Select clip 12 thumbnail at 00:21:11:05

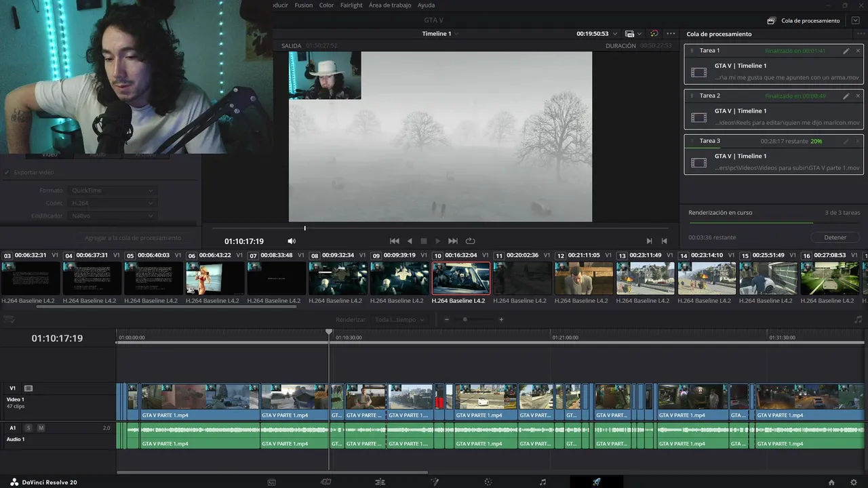[583, 278]
